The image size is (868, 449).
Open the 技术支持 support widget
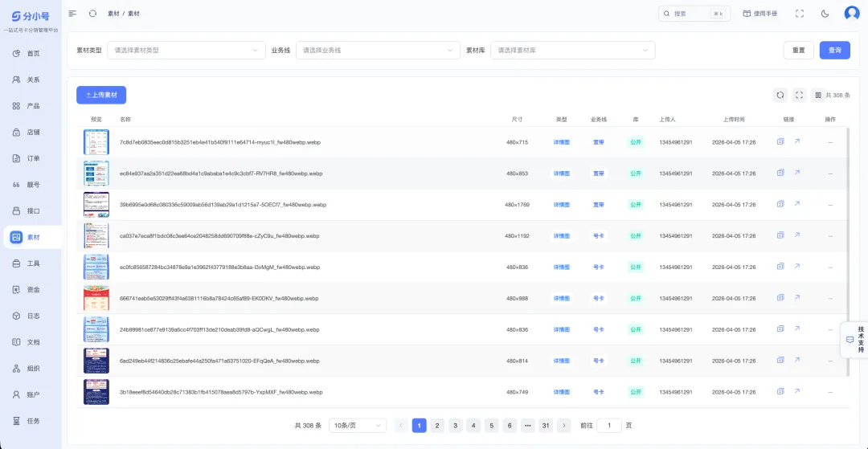(854, 340)
